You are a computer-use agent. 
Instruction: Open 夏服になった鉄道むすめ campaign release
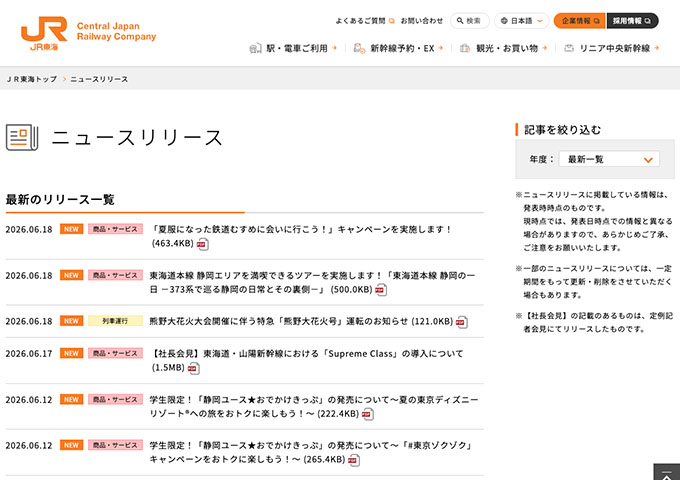click(301, 236)
